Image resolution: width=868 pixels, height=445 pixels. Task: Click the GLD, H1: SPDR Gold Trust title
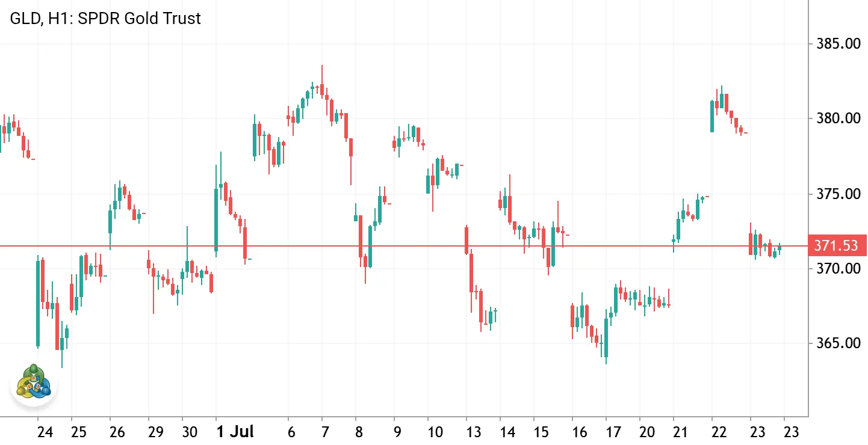(x=105, y=19)
